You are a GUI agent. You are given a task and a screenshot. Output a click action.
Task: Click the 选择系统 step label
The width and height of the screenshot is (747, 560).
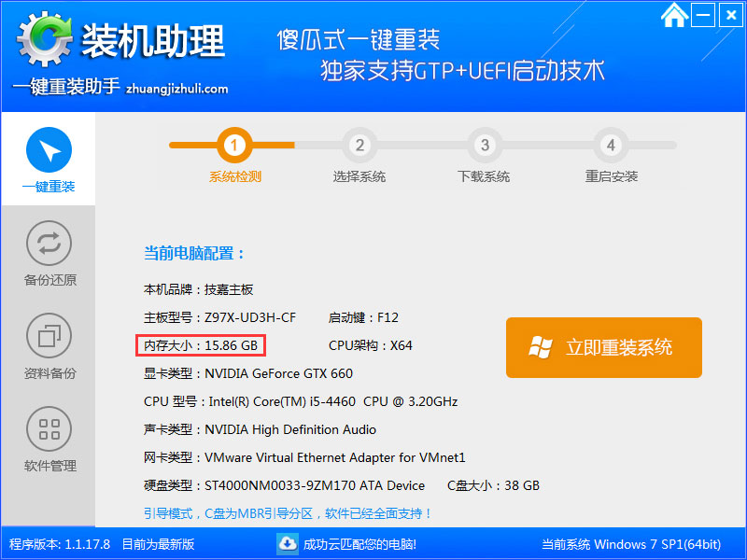359,176
